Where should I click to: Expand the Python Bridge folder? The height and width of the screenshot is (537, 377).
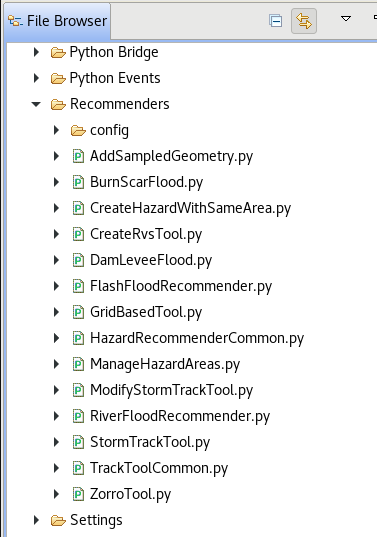pos(36,52)
